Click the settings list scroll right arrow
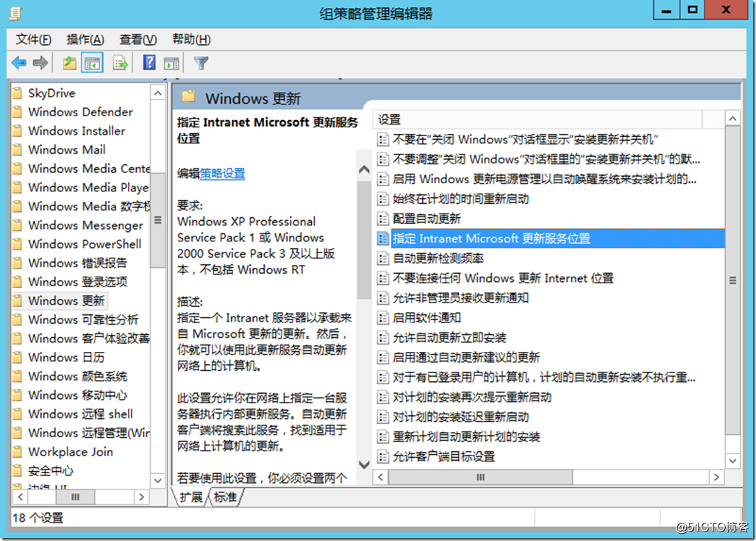 (x=716, y=477)
